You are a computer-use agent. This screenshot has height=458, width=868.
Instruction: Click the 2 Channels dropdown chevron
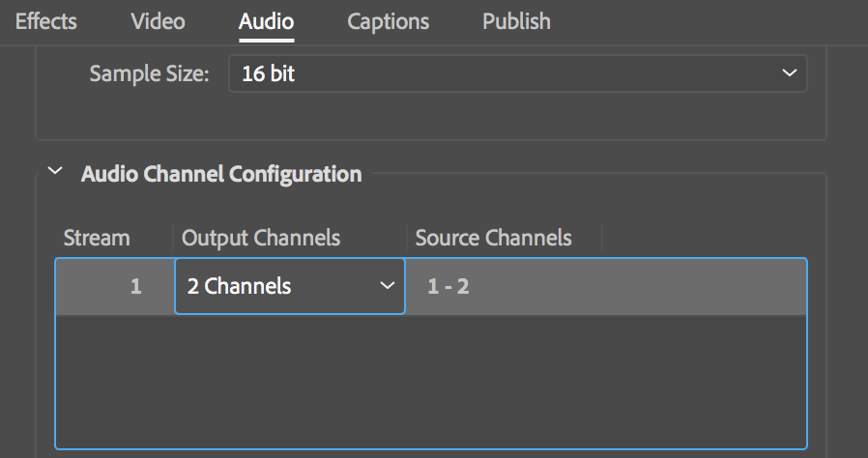pyautogui.click(x=388, y=286)
